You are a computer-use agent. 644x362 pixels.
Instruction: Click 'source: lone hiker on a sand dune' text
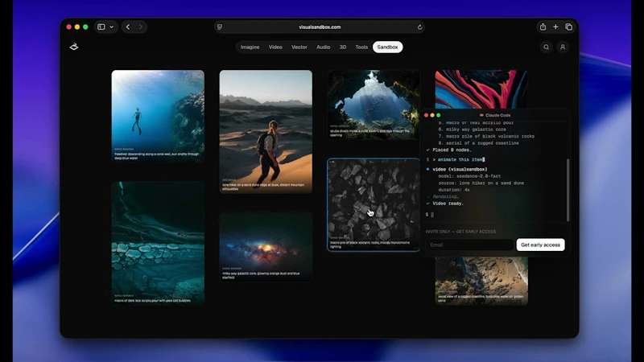(x=481, y=183)
